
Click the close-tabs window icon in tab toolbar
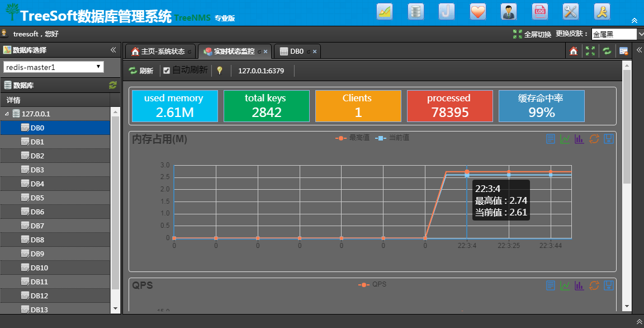(623, 51)
